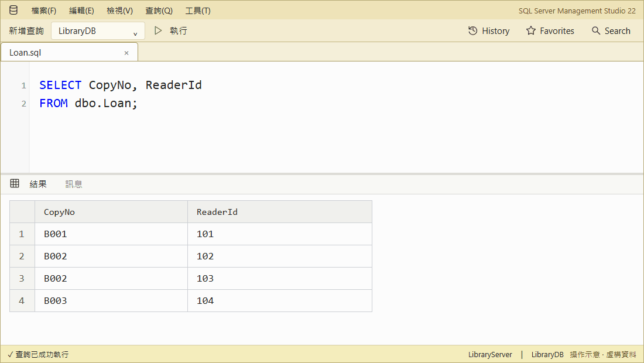Open the 檔案(F) menu
644x363 pixels.
point(44,11)
